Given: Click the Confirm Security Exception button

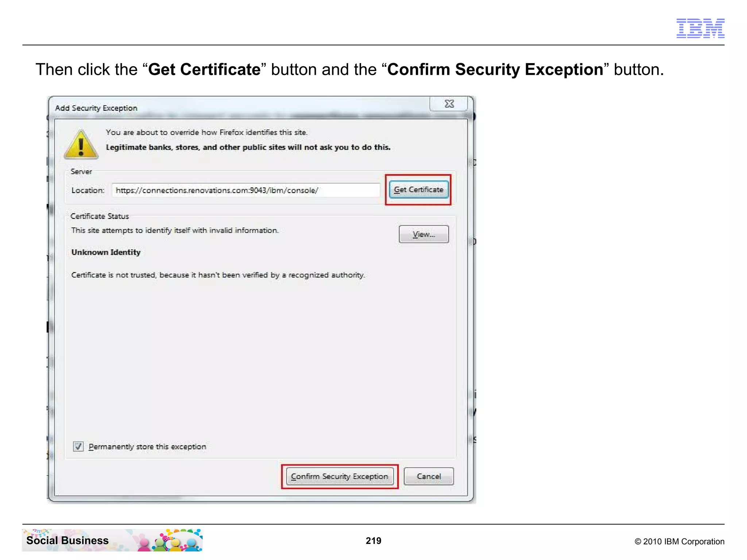Looking at the screenshot, I should pos(340,476).
